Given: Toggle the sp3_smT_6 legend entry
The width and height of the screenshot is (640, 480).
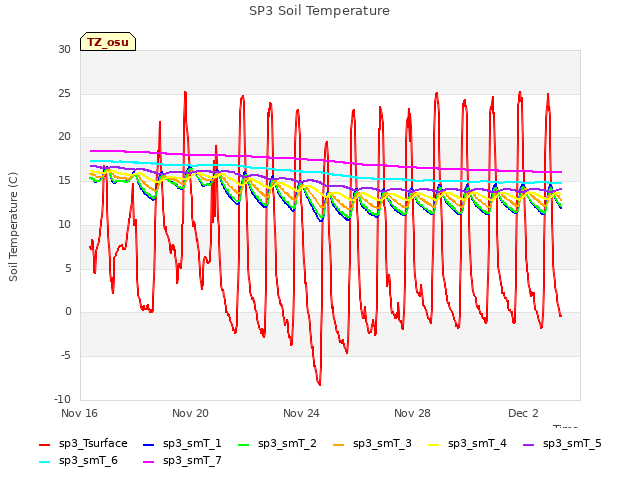Looking at the screenshot, I should (78, 461).
